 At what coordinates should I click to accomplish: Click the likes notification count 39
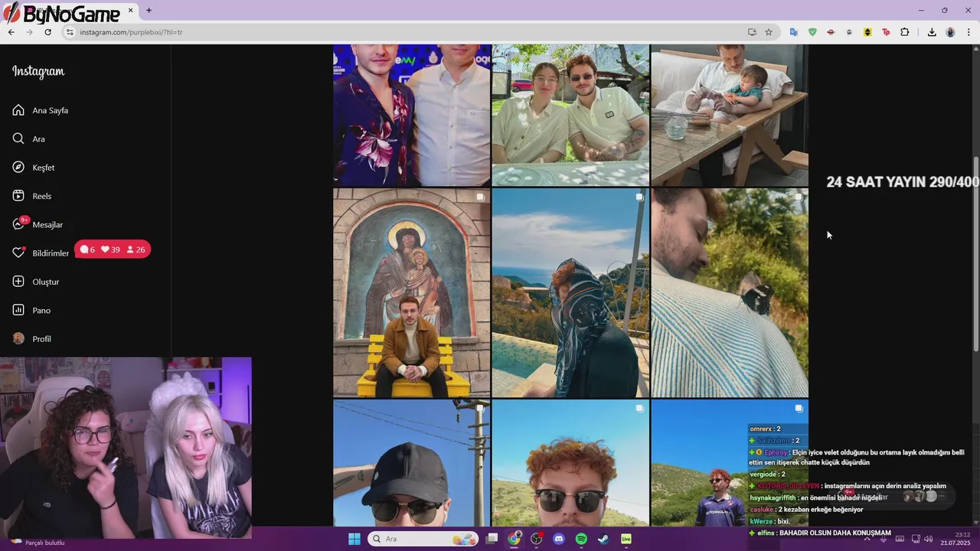click(110, 249)
